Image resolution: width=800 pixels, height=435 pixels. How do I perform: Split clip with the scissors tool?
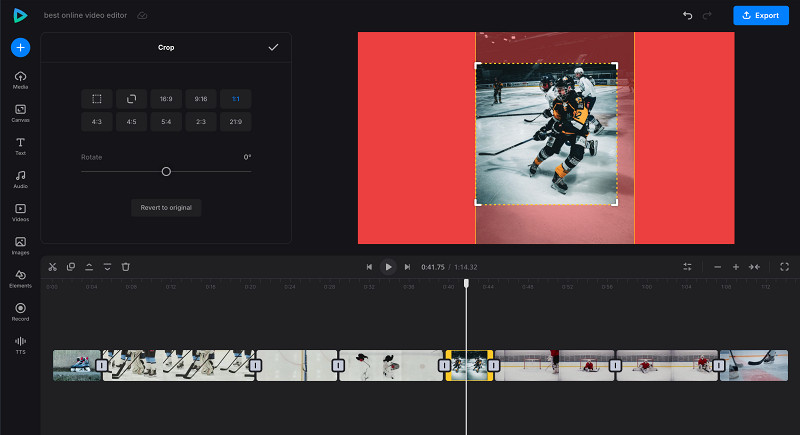click(53, 267)
